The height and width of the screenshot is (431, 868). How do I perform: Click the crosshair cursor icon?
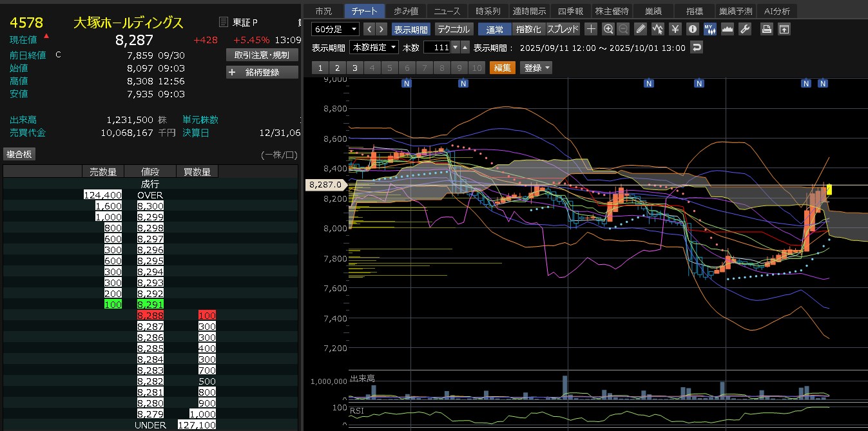pyautogui.click(x=591, y=29)
